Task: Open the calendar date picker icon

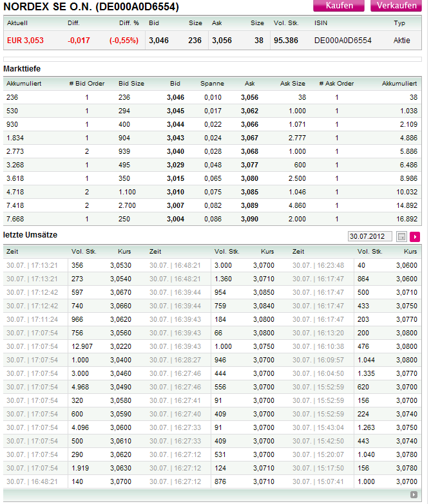Action: [401, 237]
